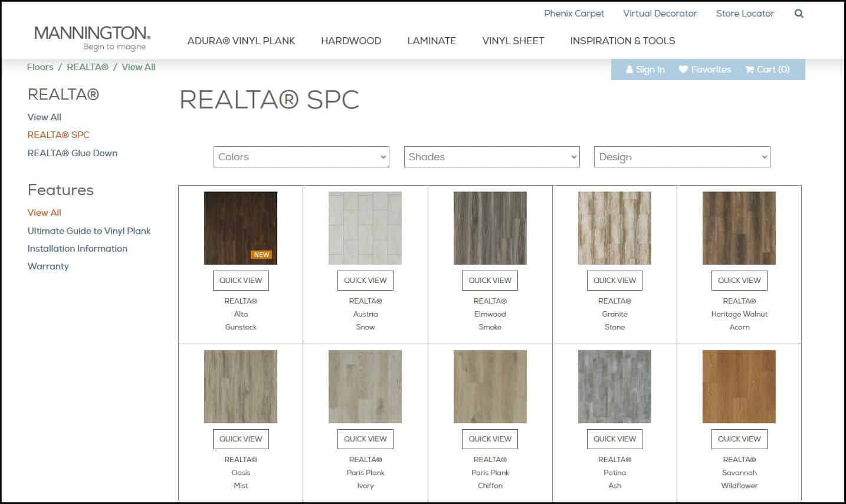This screenshot has width=846, height=504.
Task: Open Sign In with person icon
Action: tap(645, 70)
